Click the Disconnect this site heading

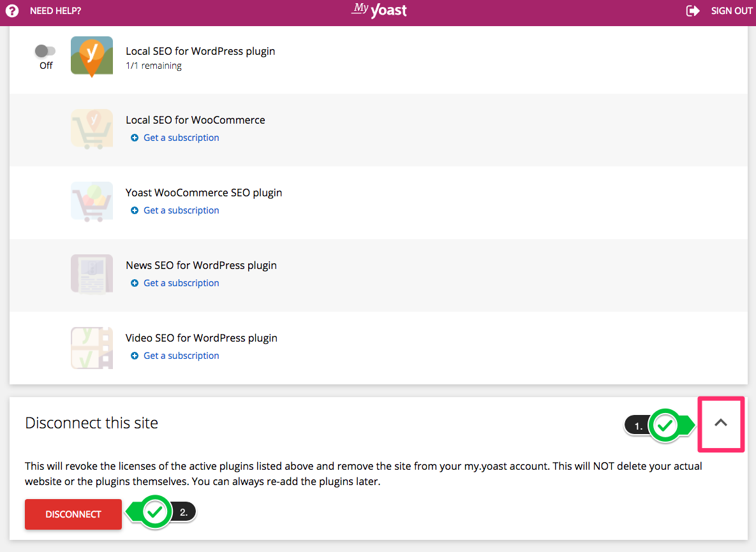[91, 423]
